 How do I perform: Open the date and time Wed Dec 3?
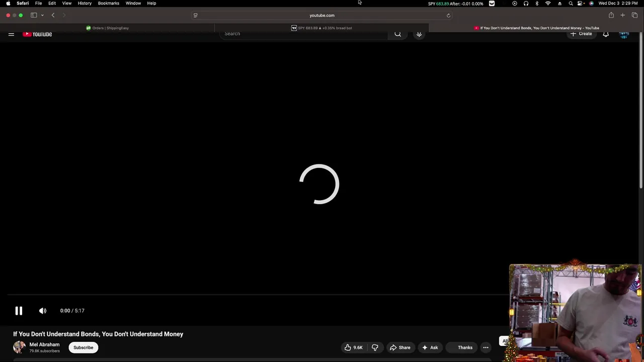coord(618,4)
